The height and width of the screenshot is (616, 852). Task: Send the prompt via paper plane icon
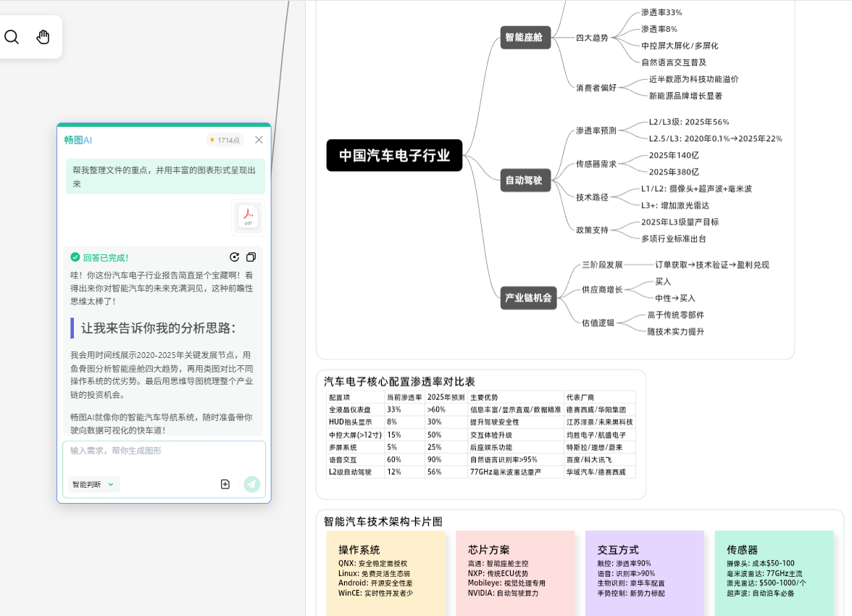point(252,483)
